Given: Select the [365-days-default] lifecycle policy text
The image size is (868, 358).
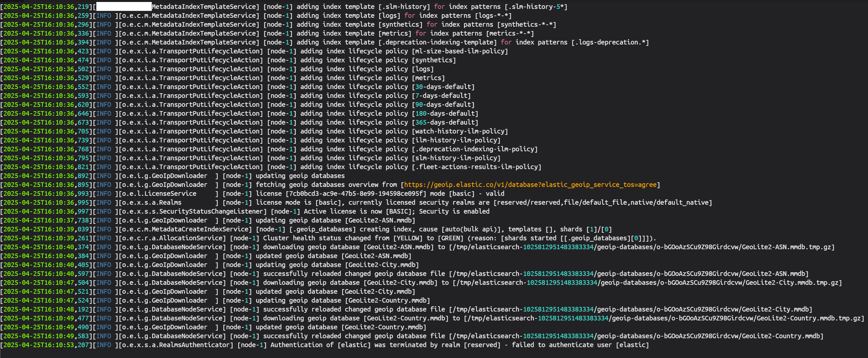Looking at the screenshot, I should point(445,122).
